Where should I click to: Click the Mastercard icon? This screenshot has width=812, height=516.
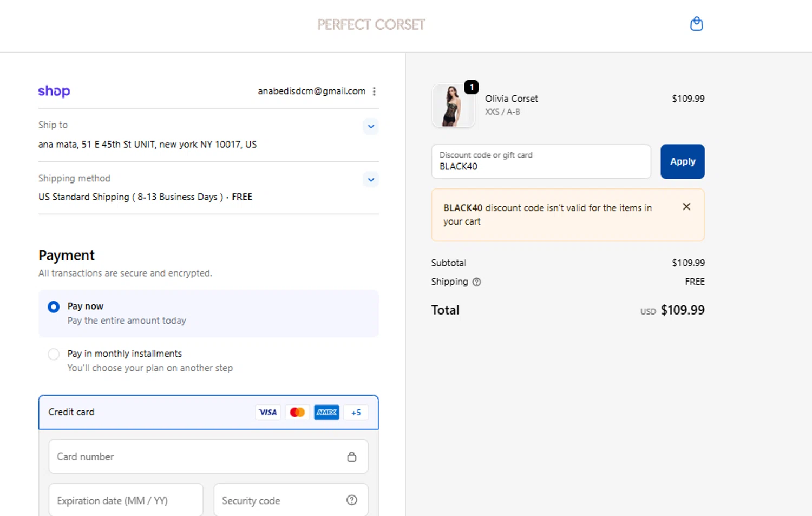[x=297, y=413]
